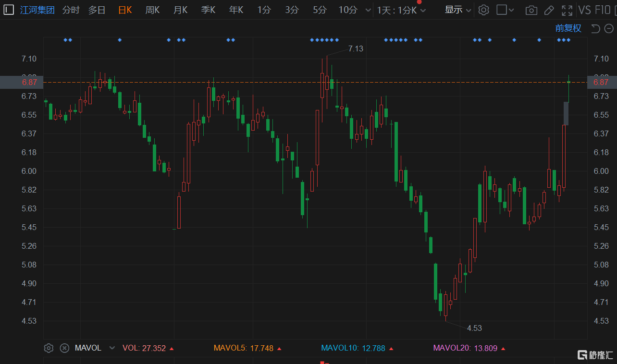
Task: Open chart settings gear in top toolbar
Action: pos(484,10)
